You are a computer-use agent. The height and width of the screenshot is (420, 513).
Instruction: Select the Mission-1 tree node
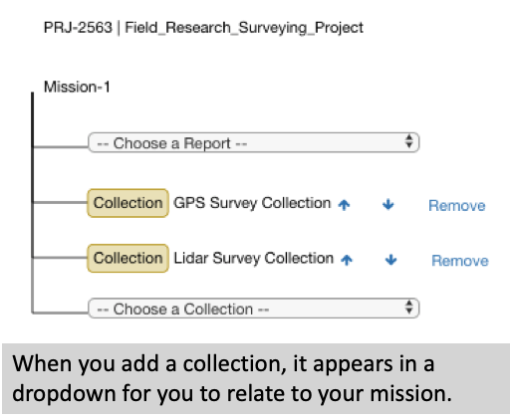[77, 87]
